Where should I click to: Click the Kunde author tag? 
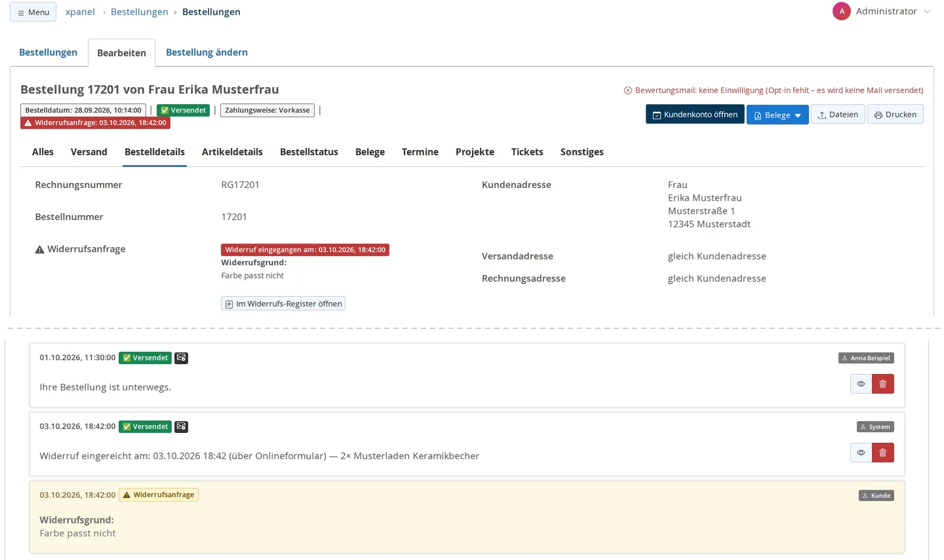pyautogui.click(x=876, y=496)
